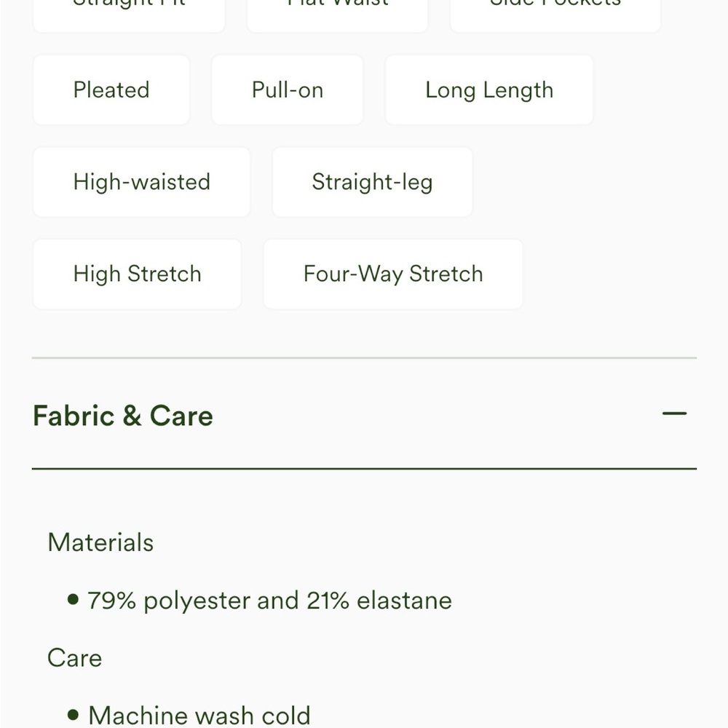Screen dimensions: 728x728
Task: Click the divider line below Fabric & Care
Action: click(x=364, y=469)
